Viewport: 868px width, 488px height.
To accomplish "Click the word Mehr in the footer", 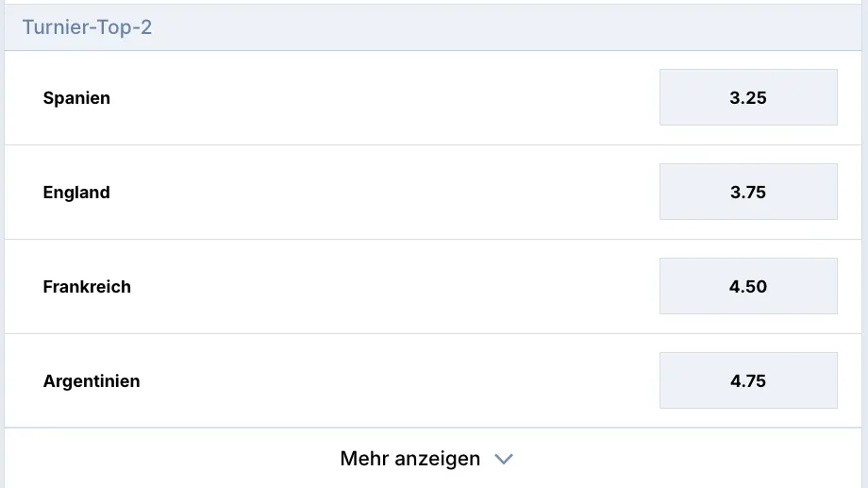I will pos(365,460).
